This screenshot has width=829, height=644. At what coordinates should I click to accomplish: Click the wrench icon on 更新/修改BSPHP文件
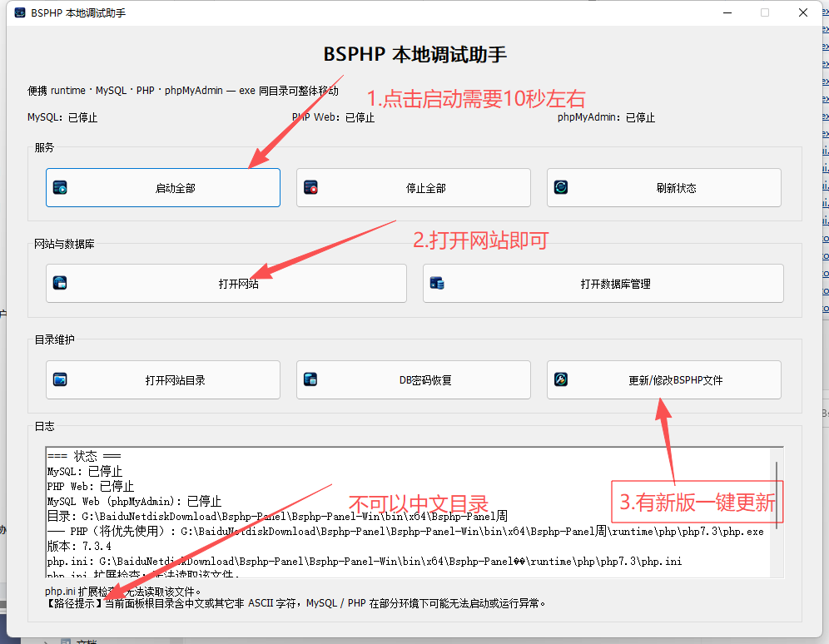click(x=561, y=379)
